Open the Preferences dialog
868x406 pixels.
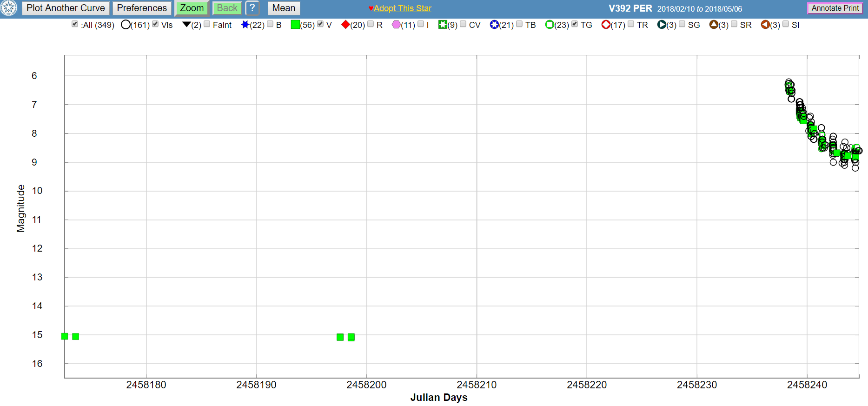pos(142,8)
